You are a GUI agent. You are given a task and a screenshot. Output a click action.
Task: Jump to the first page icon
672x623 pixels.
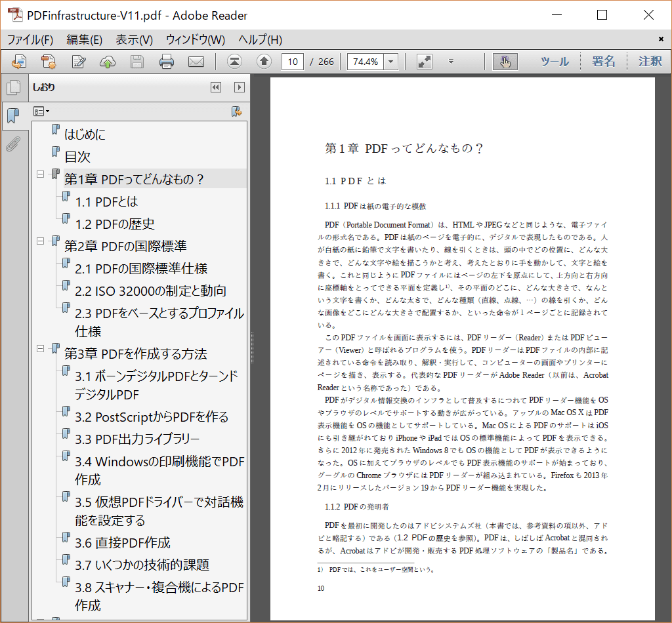(234, 62)
